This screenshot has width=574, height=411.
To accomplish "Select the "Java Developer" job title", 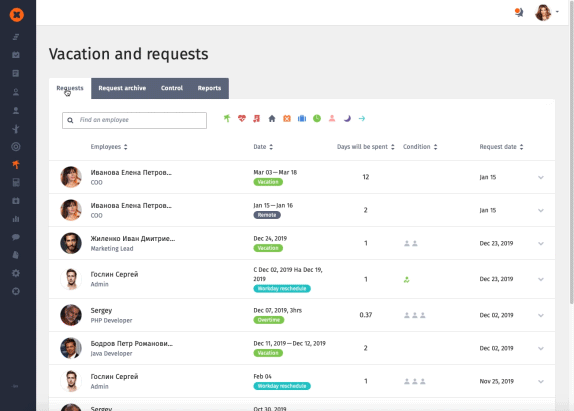I will coord(111,354).
